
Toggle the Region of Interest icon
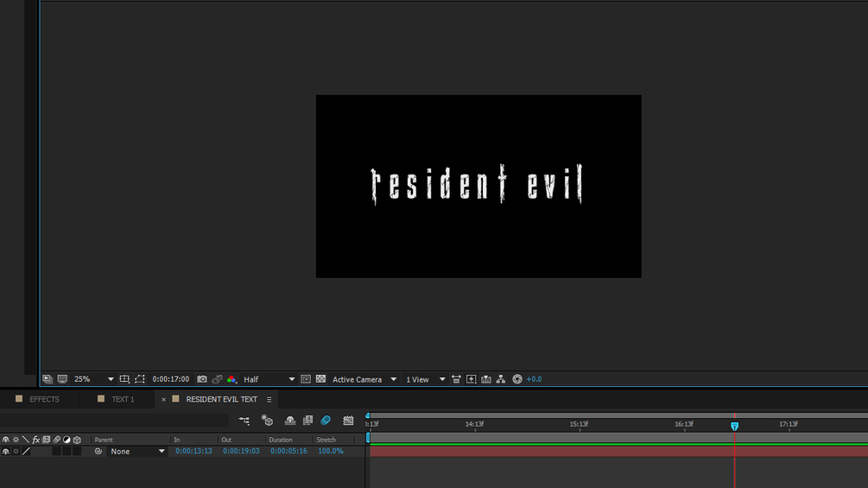(306, 379)
